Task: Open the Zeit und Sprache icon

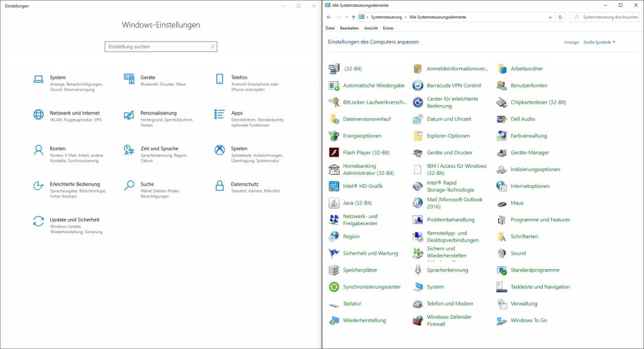Action: (129, 150)
